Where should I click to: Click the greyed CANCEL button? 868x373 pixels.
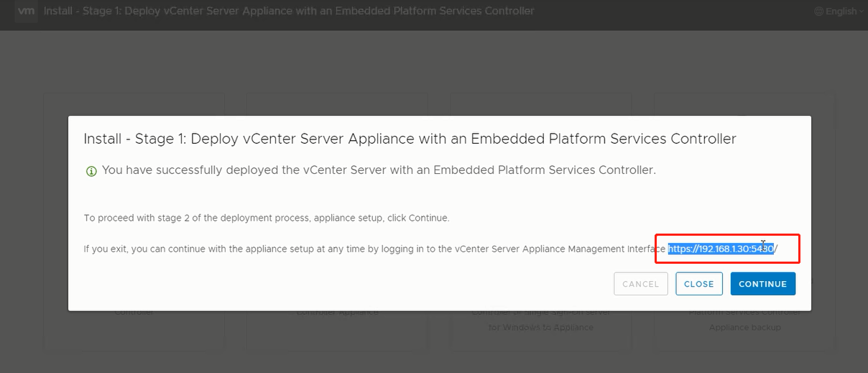641,284
